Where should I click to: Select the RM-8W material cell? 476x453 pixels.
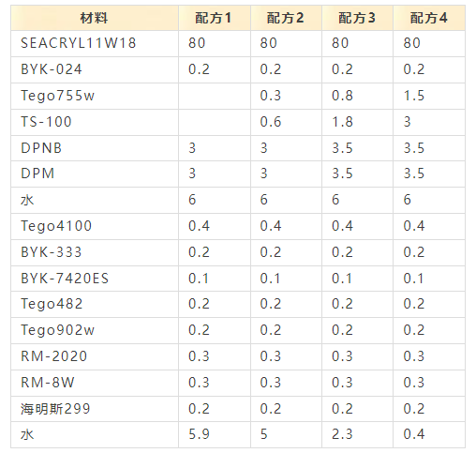click(x=95, y=384)
